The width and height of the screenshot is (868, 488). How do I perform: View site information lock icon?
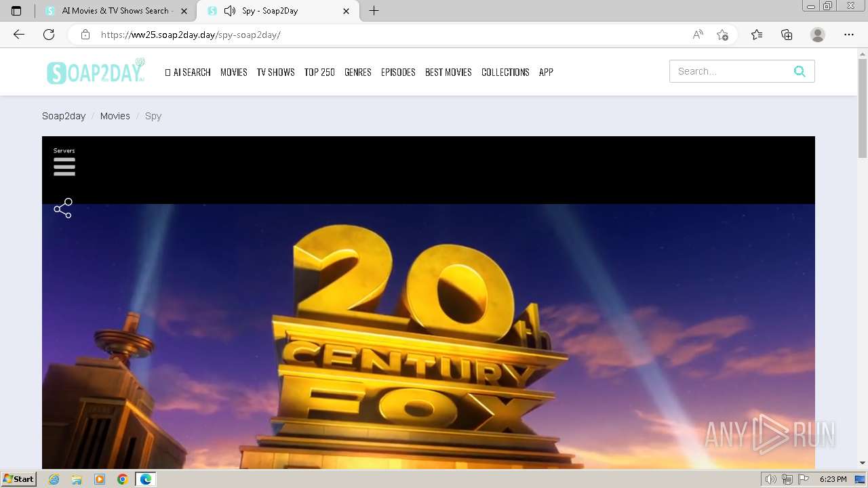pyautogui.click(x=85, y=35)
